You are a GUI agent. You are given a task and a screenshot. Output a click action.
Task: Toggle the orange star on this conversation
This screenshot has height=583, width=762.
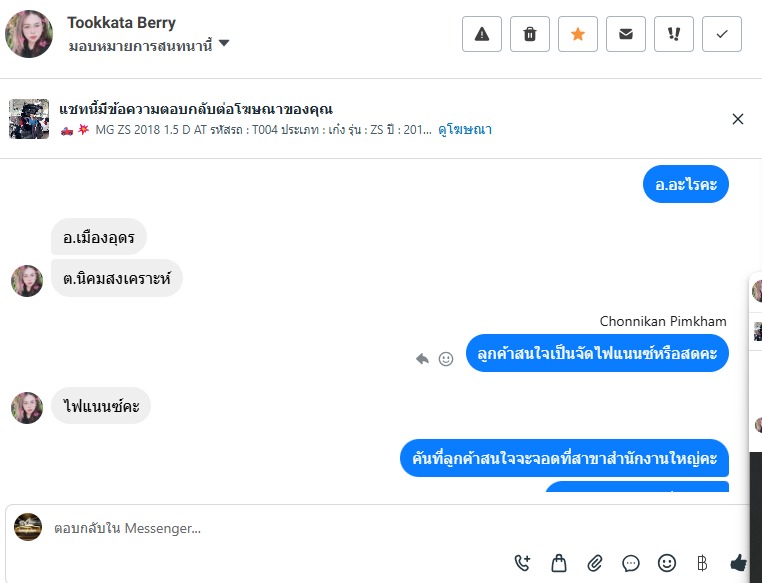coord(578,34)
